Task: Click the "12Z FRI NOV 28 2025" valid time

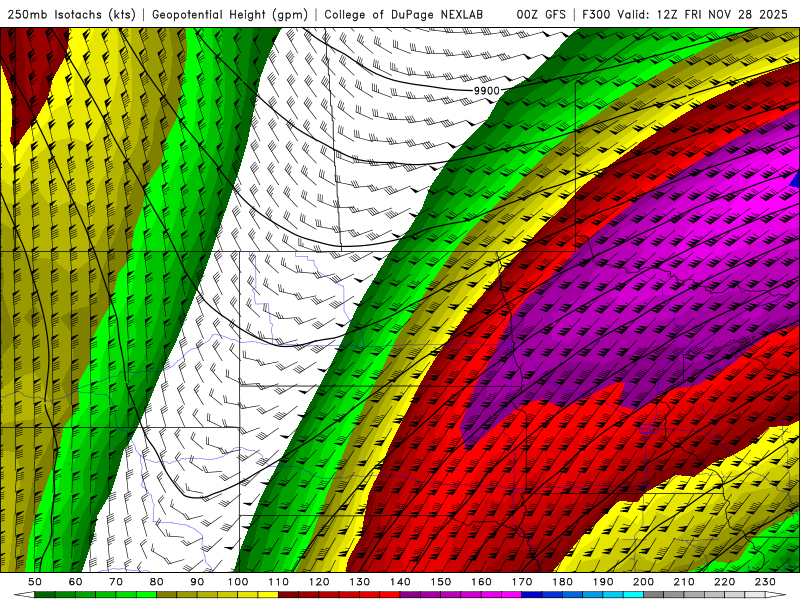Action: click(722, 15)
